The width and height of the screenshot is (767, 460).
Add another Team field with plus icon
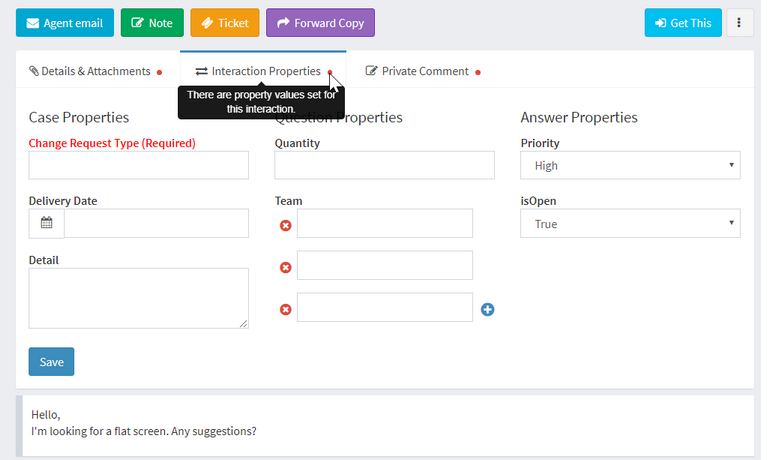coord(488,309)
